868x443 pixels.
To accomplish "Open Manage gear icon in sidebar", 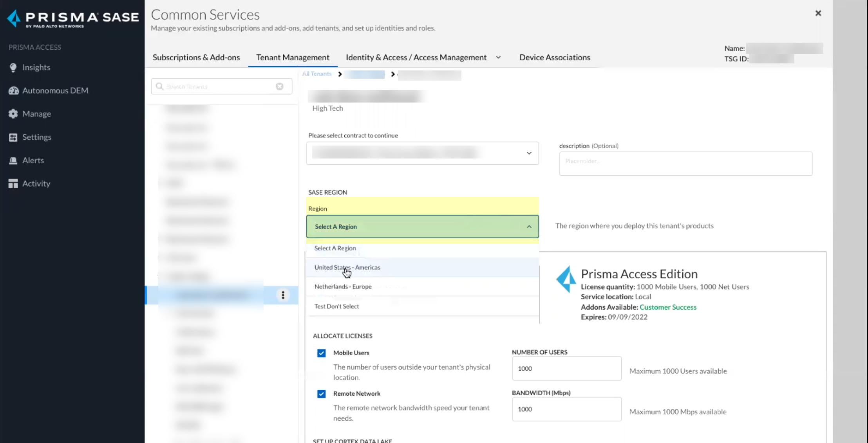I will coord(13,114).
